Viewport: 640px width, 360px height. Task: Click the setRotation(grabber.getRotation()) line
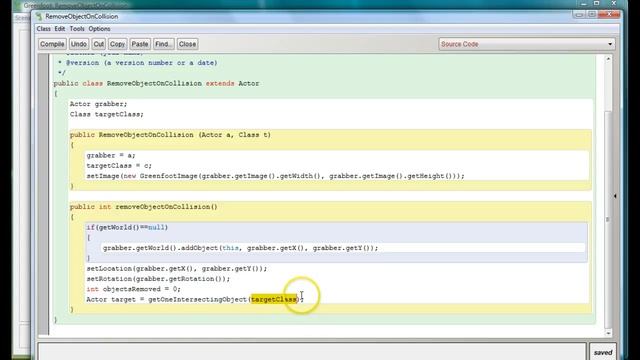pyautogui.click(x=158, y=278)
